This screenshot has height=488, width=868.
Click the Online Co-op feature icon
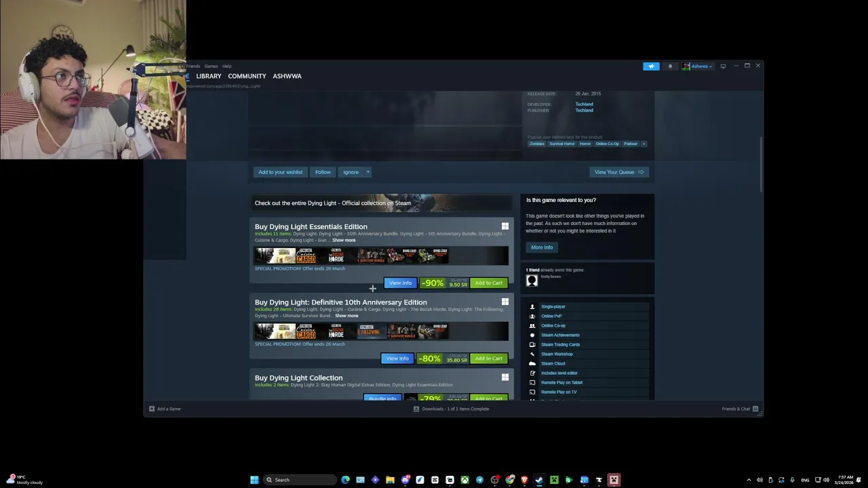(x=532, y=325)
